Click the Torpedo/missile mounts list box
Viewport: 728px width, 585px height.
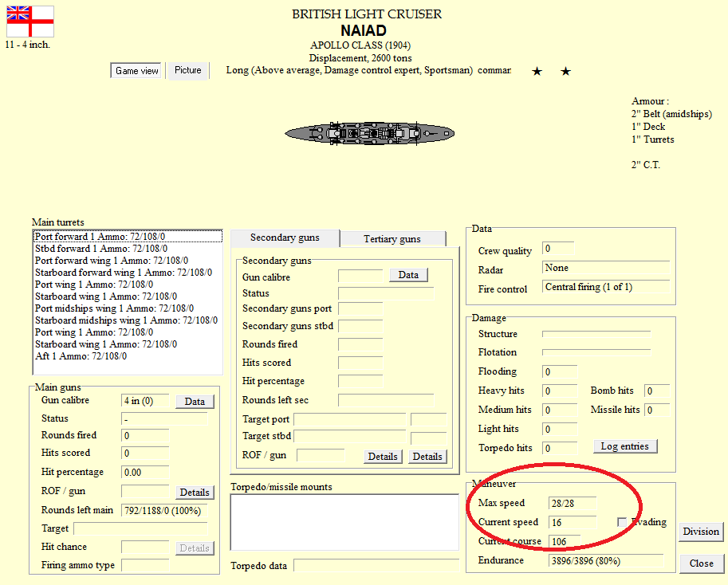(345, 522)
